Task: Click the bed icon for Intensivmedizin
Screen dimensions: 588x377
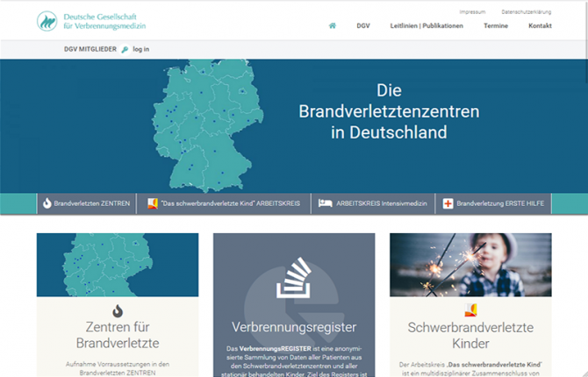Action: click(x=326, y=203)
